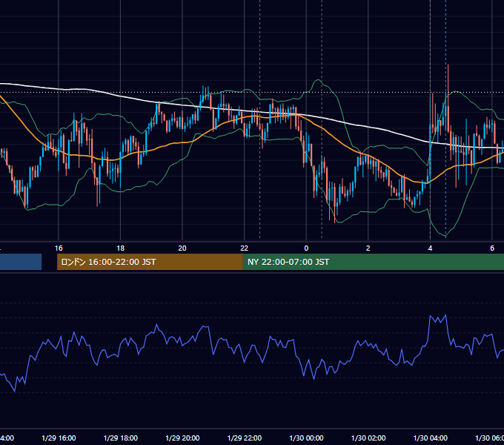Click the 0 hour label on price chart axis
Image resolution: width=504 pixels, height=445 pixels.
pos(306,248)
